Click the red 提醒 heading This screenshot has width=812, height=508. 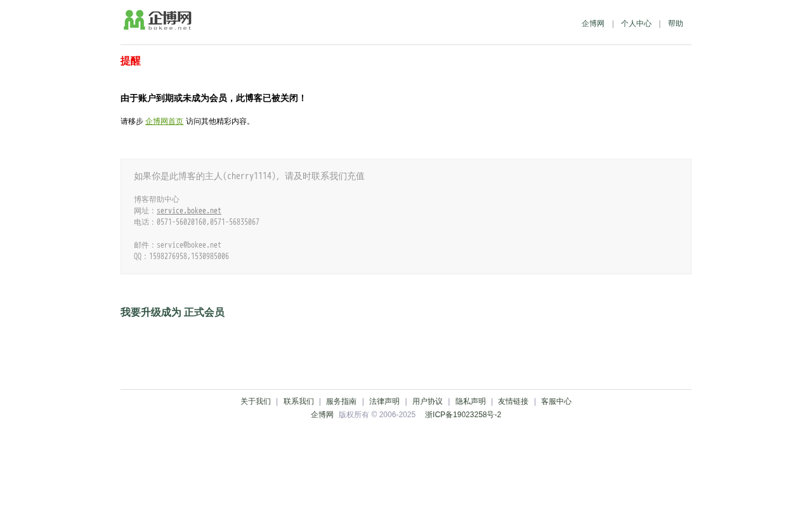(131, 61)
